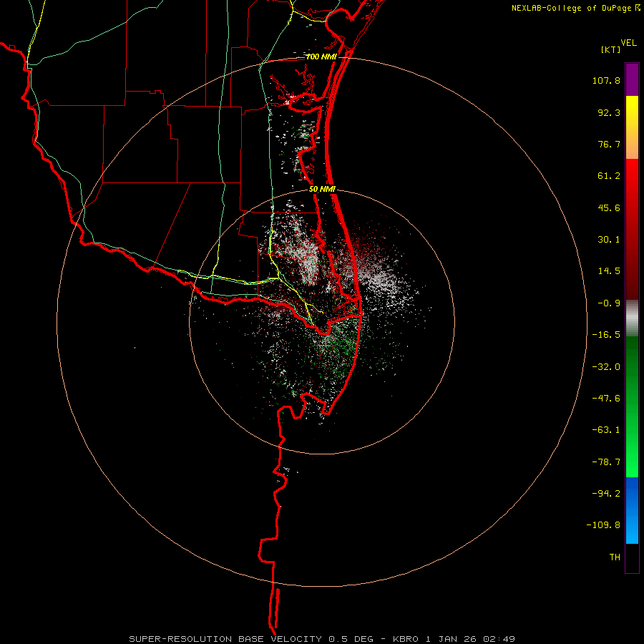
Task: Click the 61.2 velocity scale value
Action: pyautogui.click(x=609, y=176)
